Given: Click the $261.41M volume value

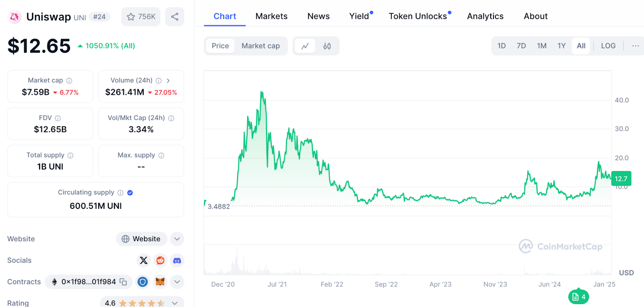Looking at the screenshot, I should pos(124,92).
